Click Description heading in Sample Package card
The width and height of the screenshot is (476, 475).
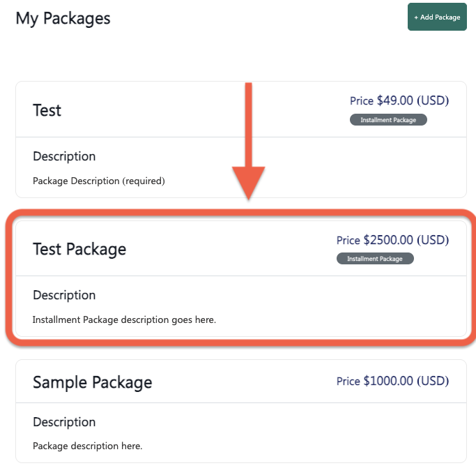click(x=64, y=422)
